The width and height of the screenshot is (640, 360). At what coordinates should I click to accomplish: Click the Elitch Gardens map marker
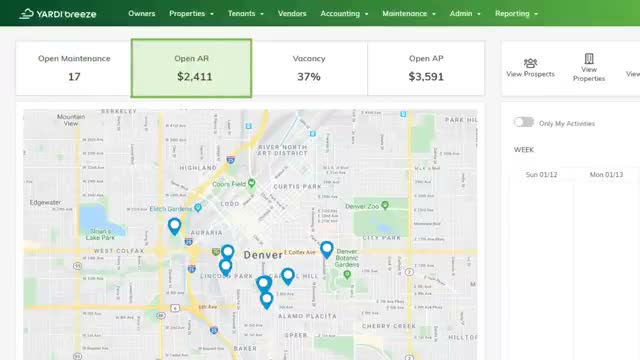[x=198, y=208]
